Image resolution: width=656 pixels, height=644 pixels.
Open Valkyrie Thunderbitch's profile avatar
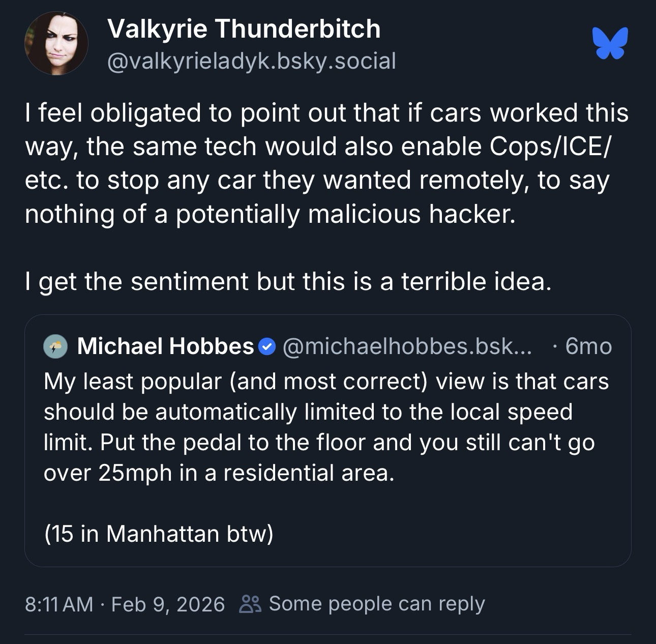(56, 44)
